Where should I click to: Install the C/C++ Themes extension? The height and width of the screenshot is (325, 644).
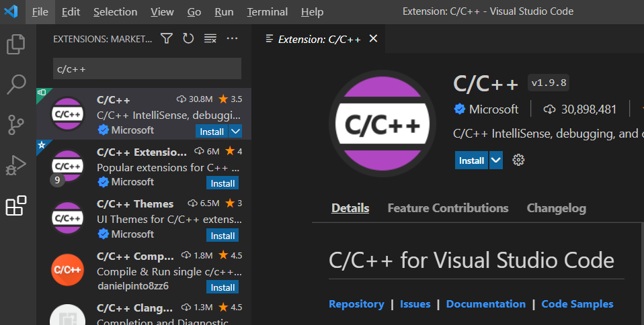(223, 236)
